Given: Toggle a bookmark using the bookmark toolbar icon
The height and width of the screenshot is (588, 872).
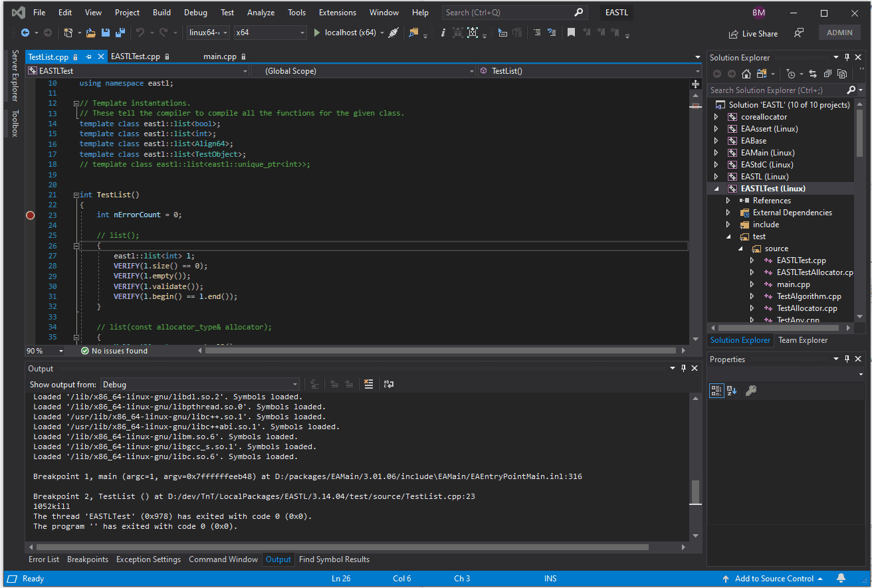Looking at the screenshot, I should (570, 32).
